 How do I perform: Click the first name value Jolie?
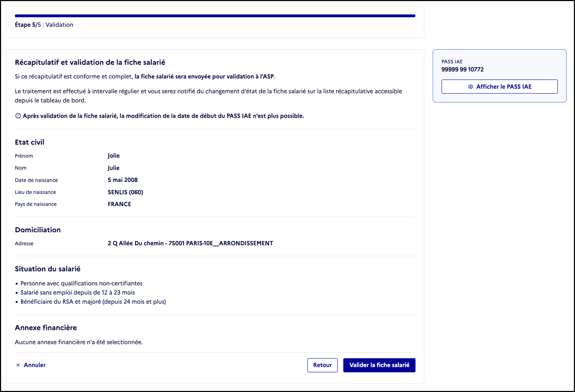point(114,156)
